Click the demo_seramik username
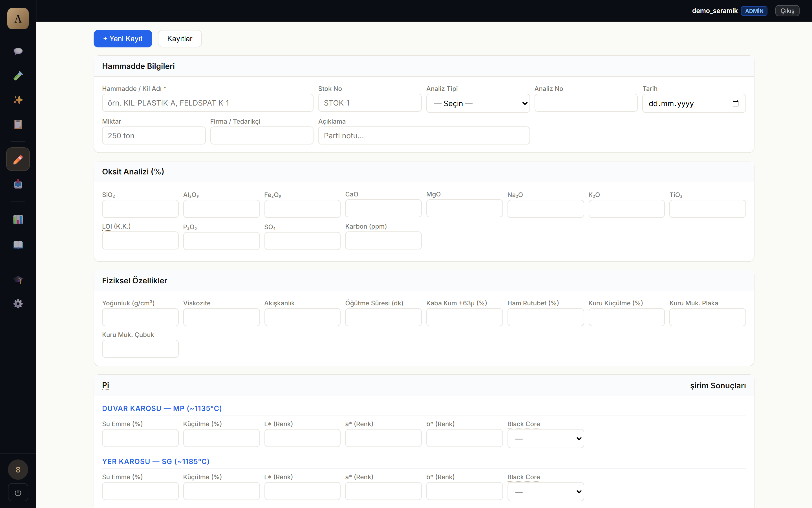Image resolution: width=812 pixels, height=508 pixels. [x=715, y=11]
